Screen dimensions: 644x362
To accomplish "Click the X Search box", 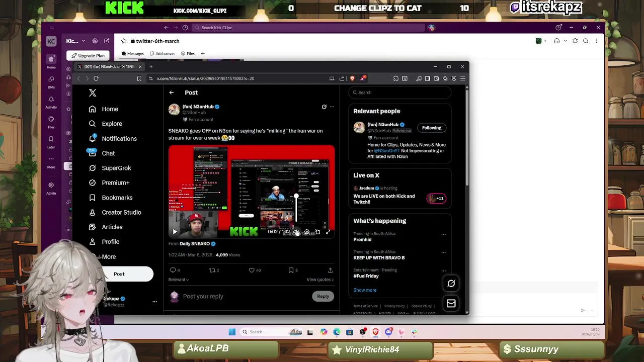I will tap(400, 93).
